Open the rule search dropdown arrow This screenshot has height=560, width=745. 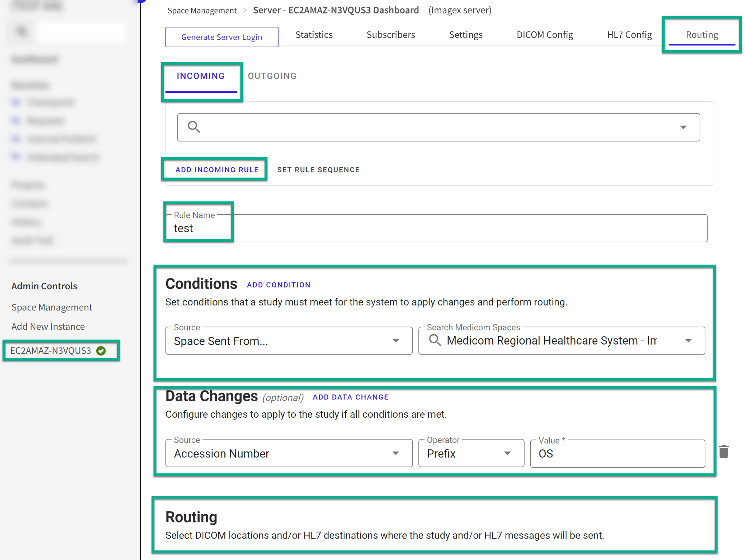point(683,127)
